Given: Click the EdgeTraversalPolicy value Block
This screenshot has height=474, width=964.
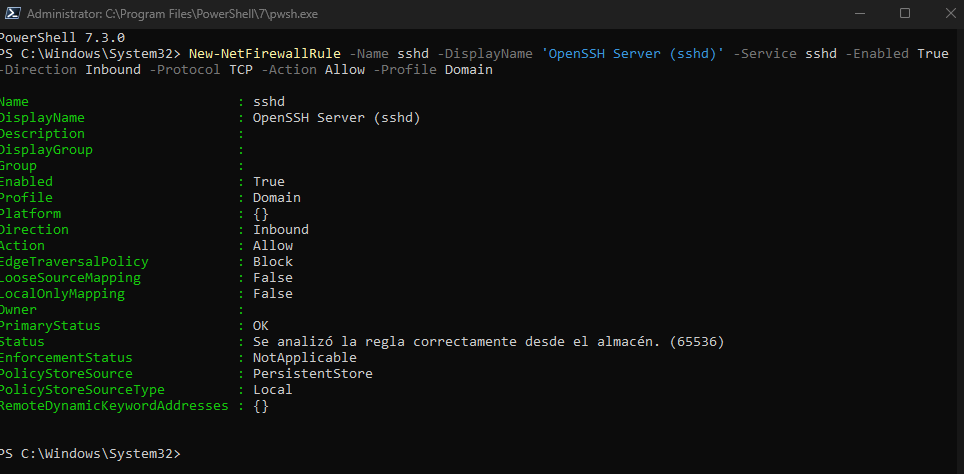Looking at the screenshot, I should point(273,261).
